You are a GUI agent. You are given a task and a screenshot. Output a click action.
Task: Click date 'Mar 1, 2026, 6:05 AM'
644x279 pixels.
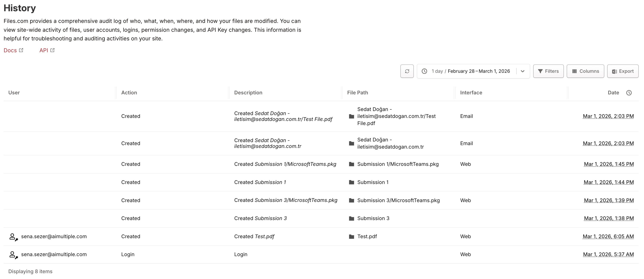click(x=608, y=236)
